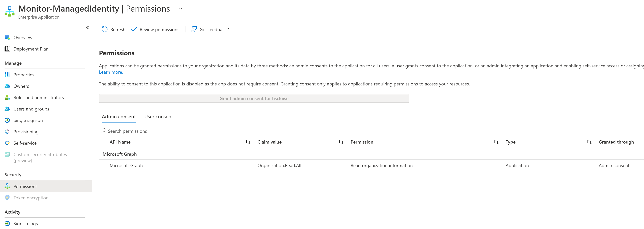Viewport: 644px width, 229px height.
Task: Click the Single sign-on arrow icon
Action: (7, 120)
